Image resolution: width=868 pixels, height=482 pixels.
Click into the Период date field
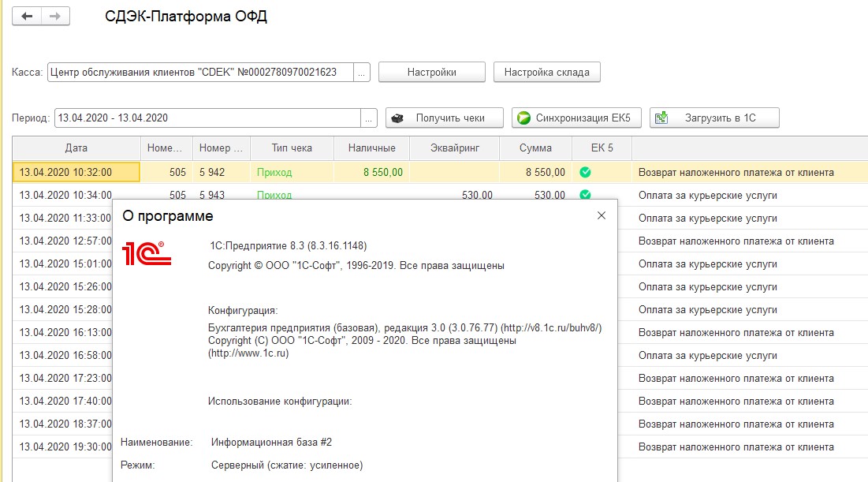coord(207,118)
